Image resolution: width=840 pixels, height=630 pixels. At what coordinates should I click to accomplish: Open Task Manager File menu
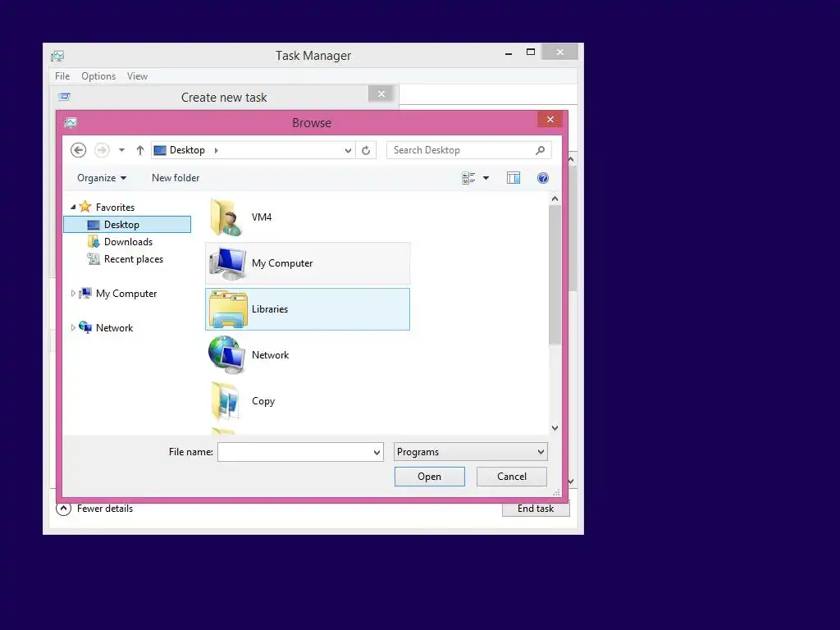(x=62, y=76)
